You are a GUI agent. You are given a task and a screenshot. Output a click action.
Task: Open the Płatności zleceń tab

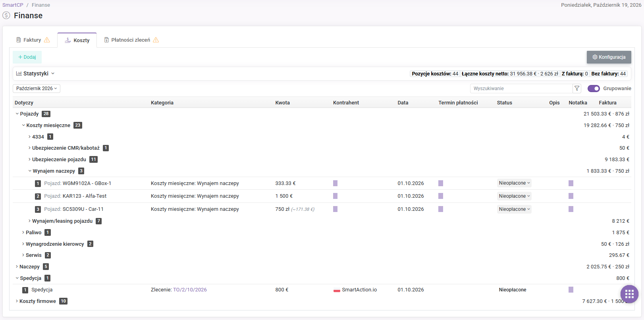pyautogui.click(x=131, y=40)
